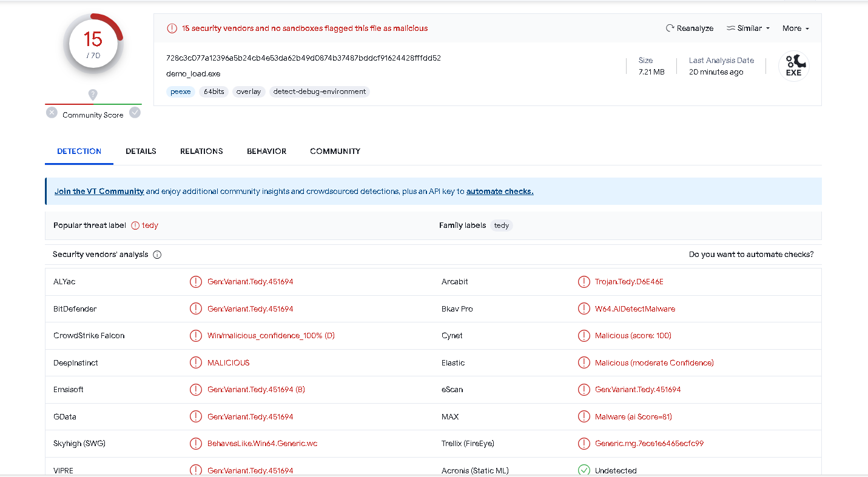868x477 pixels.
Task: Click the info icon beside Security vendors' analysis
Action: (x=157, y=255)
